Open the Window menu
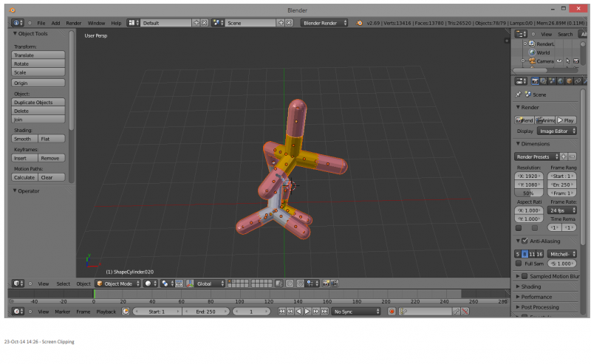The image size is (591, 364). (x=96, y=23)
